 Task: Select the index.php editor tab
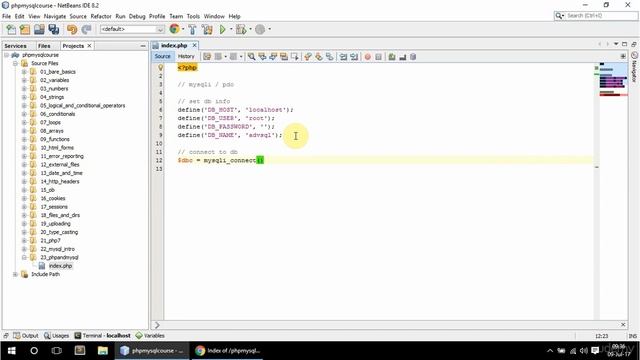(173, 45)
